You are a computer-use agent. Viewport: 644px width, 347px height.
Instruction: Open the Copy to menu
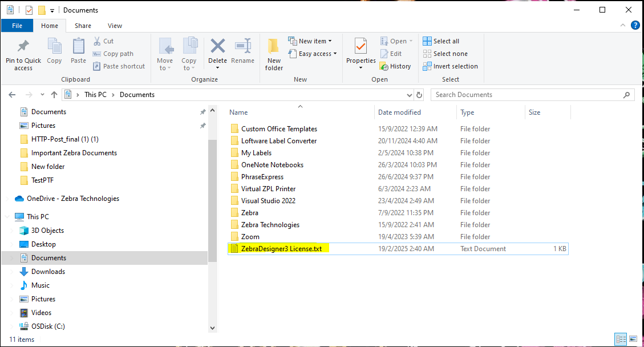click(189, 54)
